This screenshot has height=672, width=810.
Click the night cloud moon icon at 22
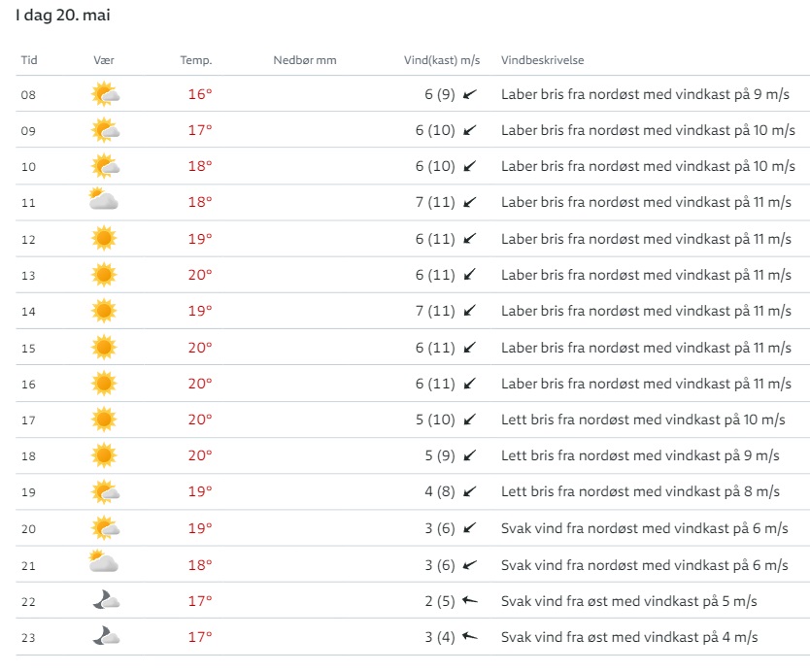click(105, 601)
